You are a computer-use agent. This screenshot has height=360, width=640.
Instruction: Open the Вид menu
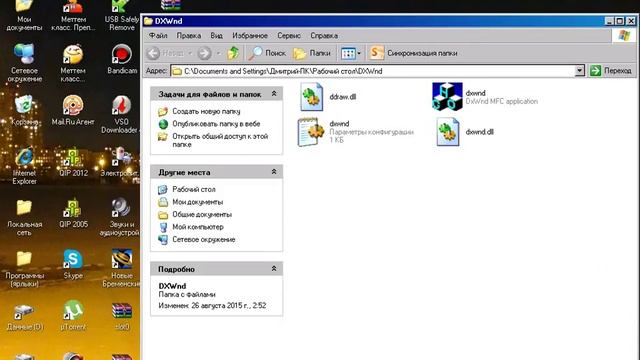(216, 36)
